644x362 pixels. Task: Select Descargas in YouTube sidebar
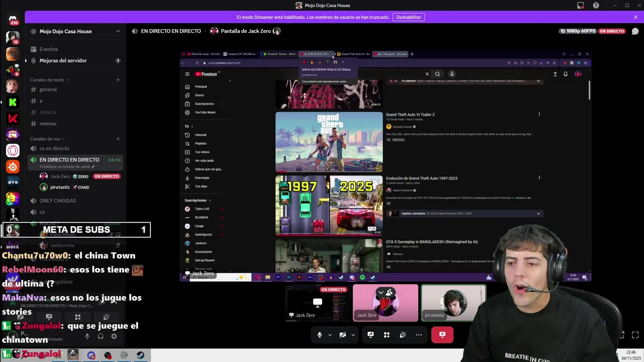point(206,177)
